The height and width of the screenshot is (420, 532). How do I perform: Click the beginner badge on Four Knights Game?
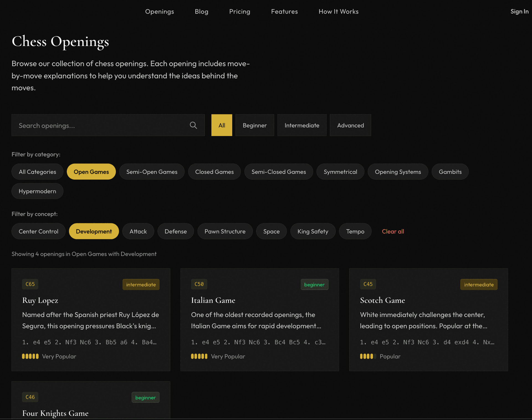[145, 397]
